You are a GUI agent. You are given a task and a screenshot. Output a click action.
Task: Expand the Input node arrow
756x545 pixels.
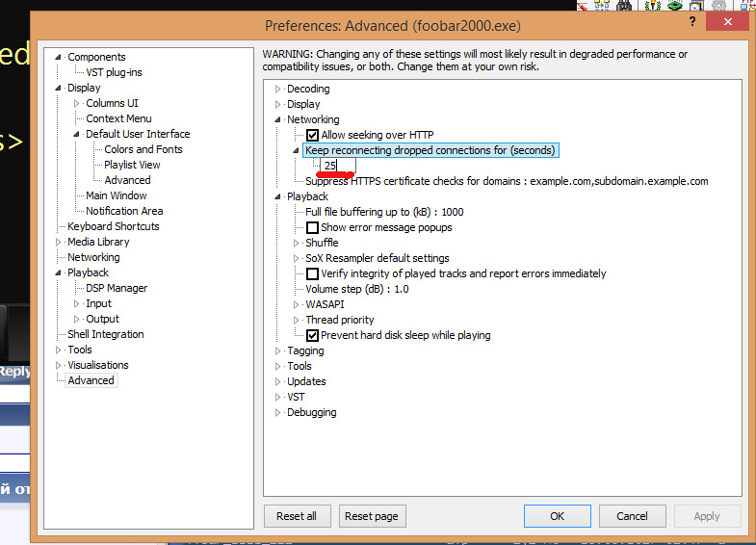77,303
